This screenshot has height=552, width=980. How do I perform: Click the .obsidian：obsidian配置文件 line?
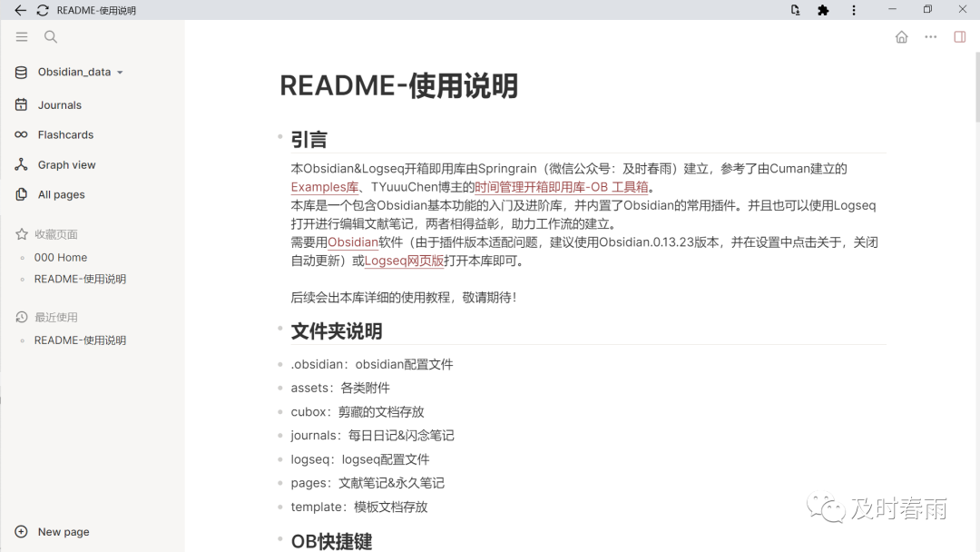click(x=372, y=364)
